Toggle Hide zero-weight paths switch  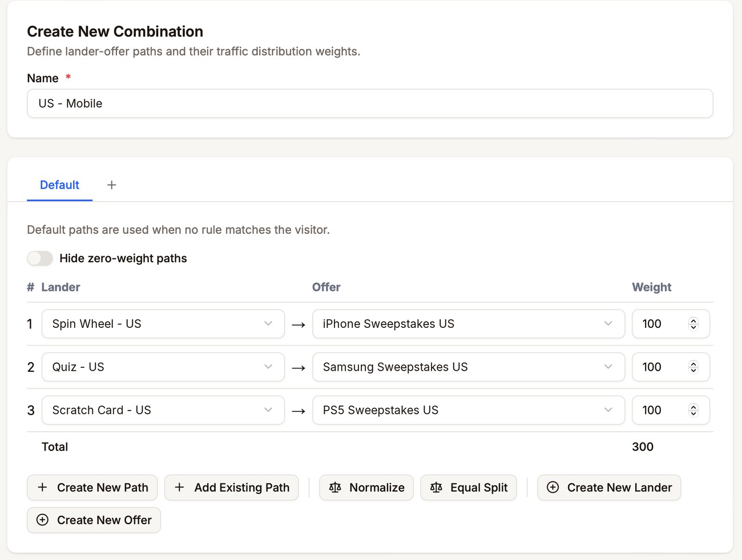[x=40, y=258]
